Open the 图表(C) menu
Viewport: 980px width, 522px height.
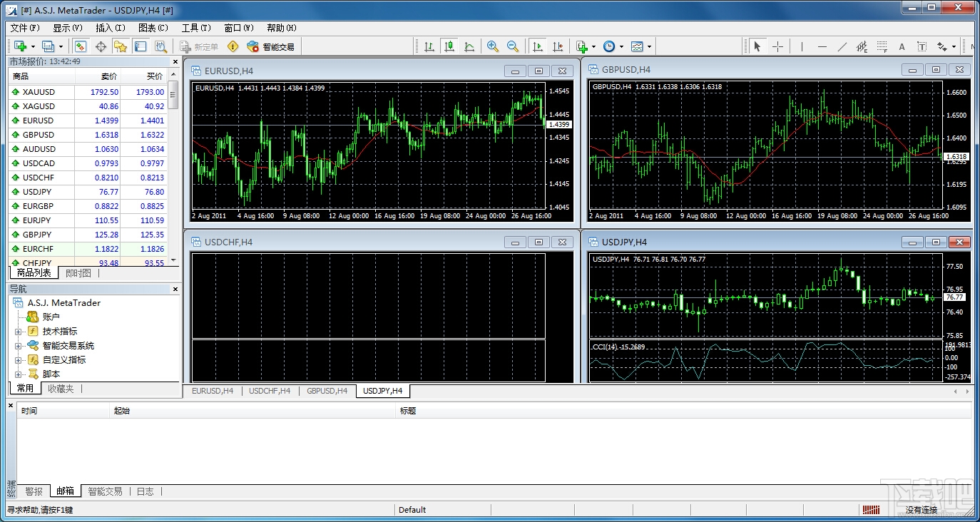(153, 28)
